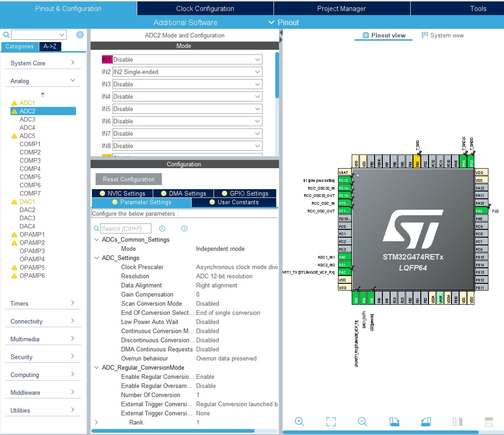Click the PA12 pin on the chip's right side
Screen dimensions: 504x435
482,188
